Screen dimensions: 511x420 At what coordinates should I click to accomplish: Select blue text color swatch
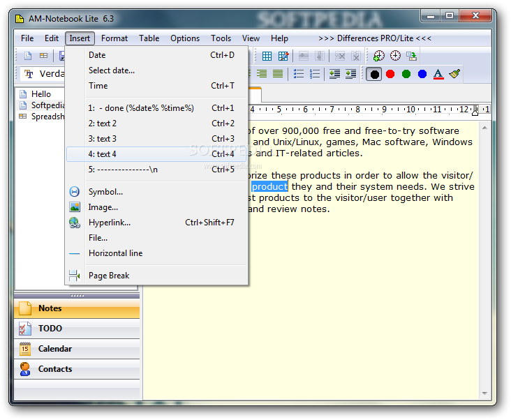click(x=422, y=74)
